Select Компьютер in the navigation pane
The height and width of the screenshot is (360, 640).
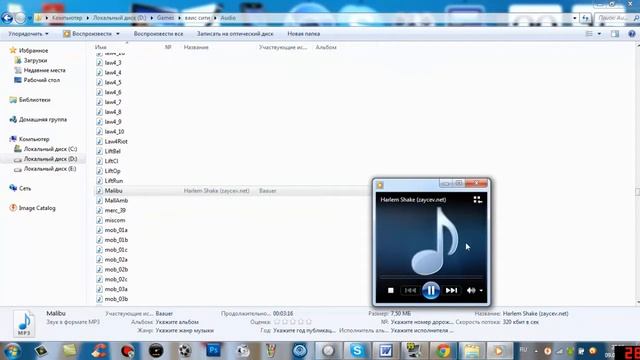point(34,139)
